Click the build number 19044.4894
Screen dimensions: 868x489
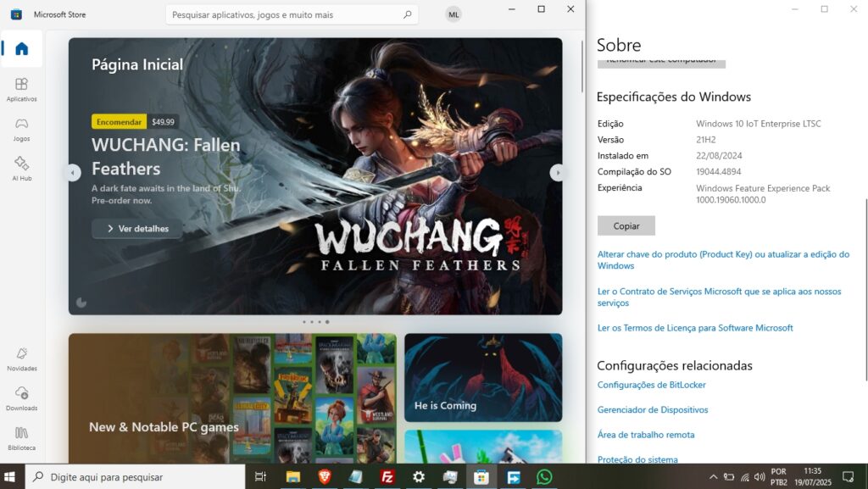(x=719, y=172)
